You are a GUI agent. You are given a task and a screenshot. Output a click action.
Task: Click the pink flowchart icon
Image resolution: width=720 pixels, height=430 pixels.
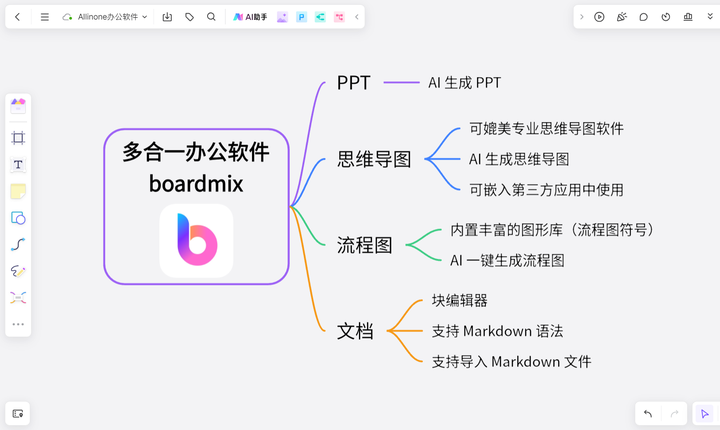click(x=339, y=17)
